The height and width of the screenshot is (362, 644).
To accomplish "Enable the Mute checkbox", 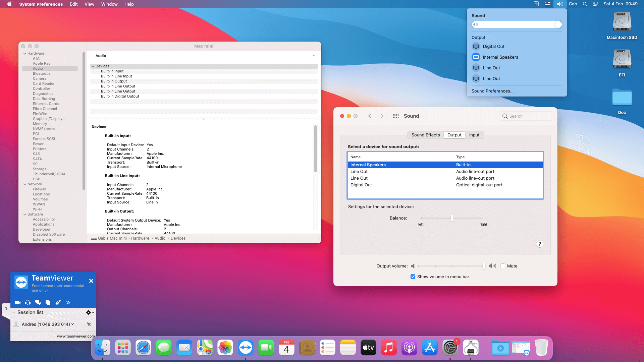I will (x=503, y=266).
